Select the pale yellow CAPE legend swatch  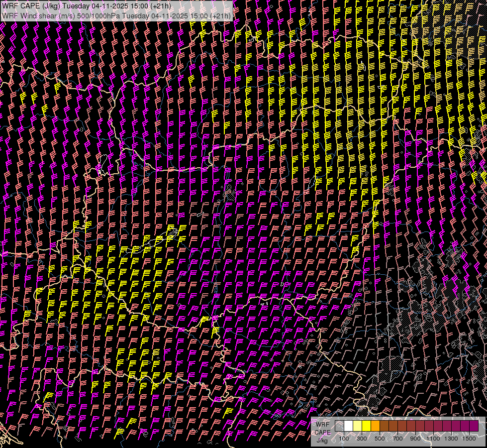[x=357, y=426]
